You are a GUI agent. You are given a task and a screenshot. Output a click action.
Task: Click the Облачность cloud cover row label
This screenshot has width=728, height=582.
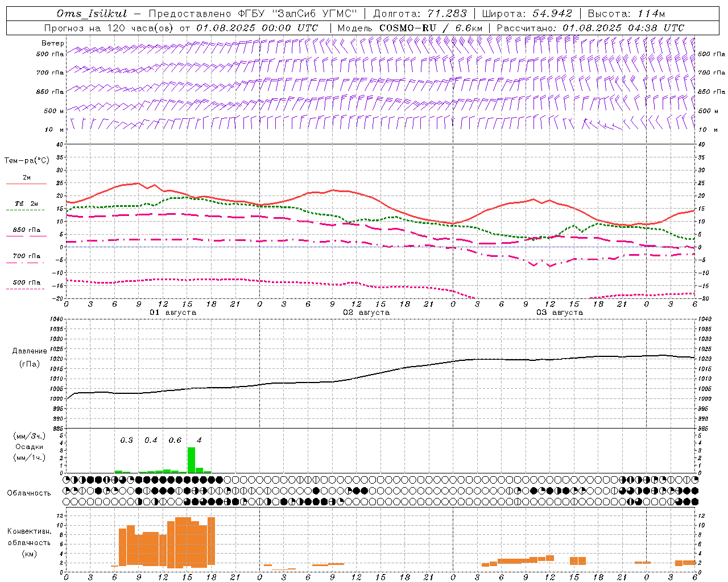tap(29, 493)
